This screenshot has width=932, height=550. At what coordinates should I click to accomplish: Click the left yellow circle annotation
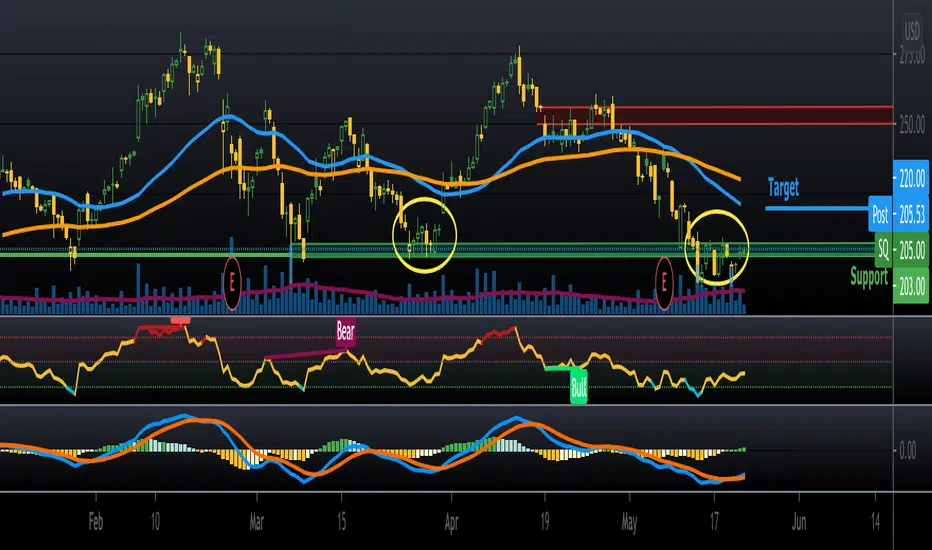point(424,235)
